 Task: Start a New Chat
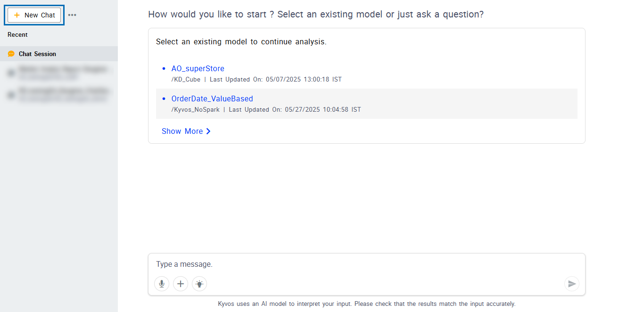tap(34, 15)
